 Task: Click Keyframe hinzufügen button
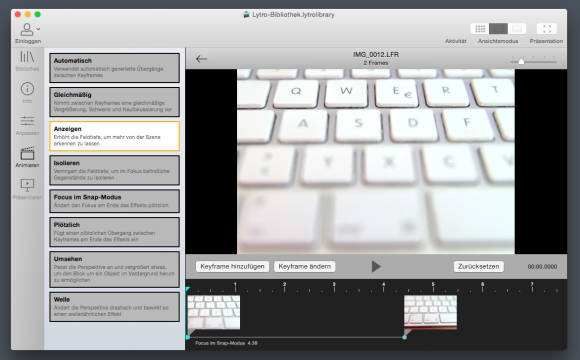coord(232,266)
